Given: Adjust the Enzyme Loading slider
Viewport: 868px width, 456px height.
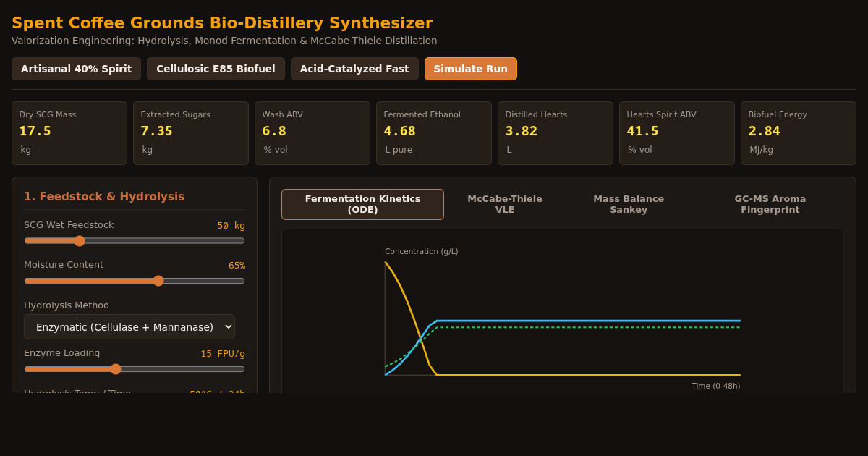Looking at the screenshot, I should tap(135, 369).
